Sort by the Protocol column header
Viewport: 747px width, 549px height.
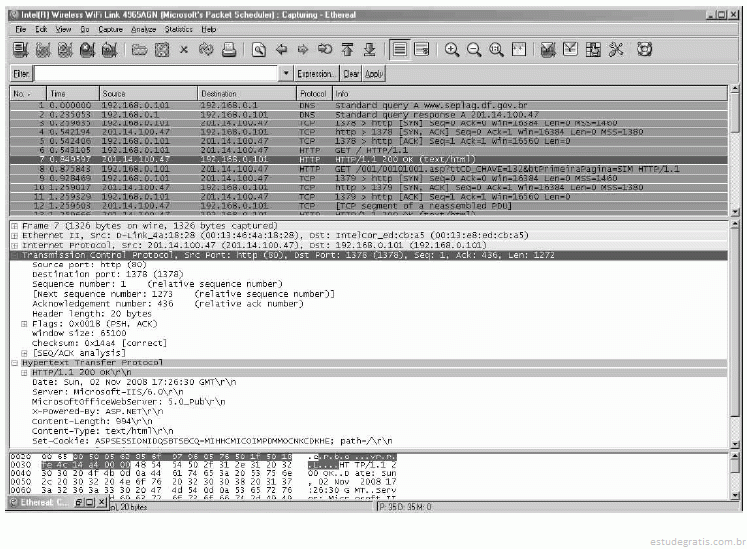pyautogui.click(x=313, y=94)
